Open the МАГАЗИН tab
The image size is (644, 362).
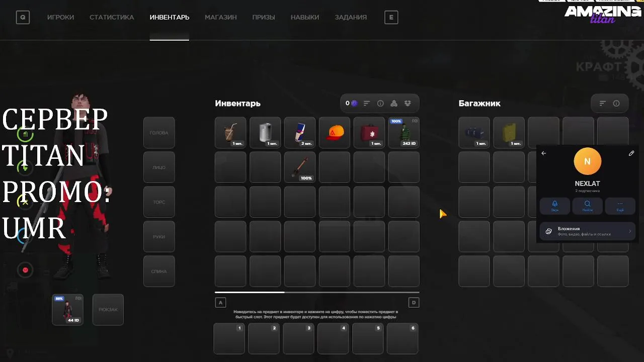pos(221,17)
